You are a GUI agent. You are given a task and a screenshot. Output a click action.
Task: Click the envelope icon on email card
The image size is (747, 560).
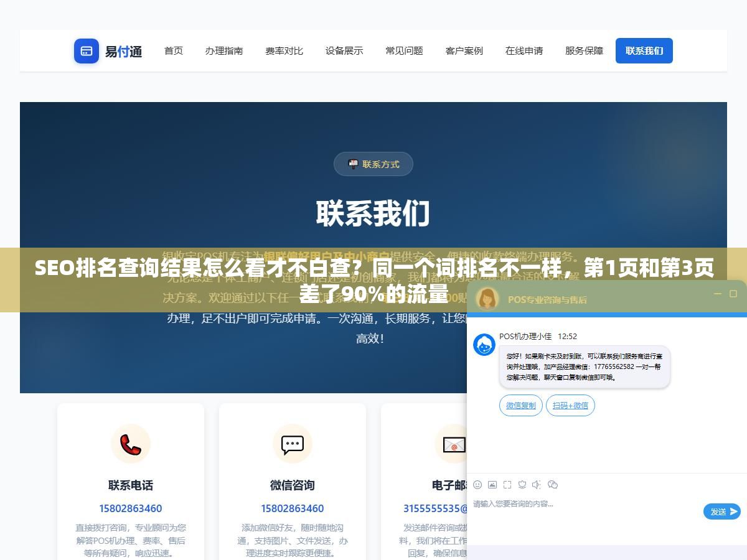(454, 444)
